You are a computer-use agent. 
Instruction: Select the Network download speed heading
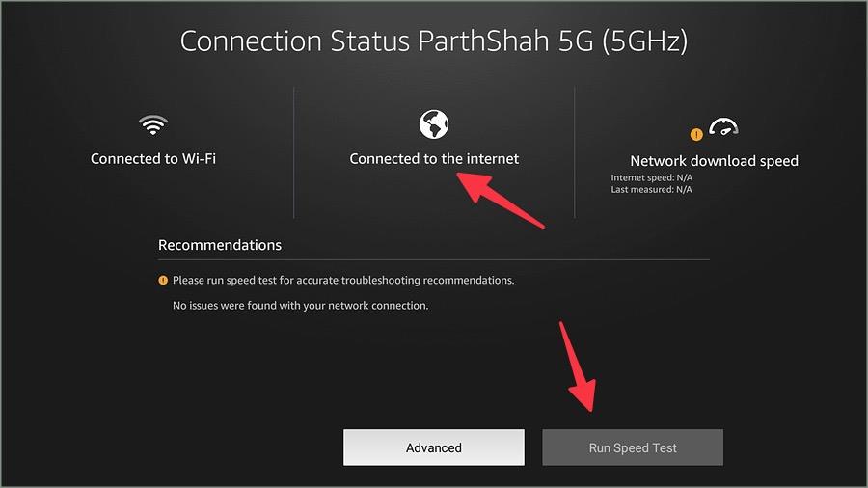[714, 161]
